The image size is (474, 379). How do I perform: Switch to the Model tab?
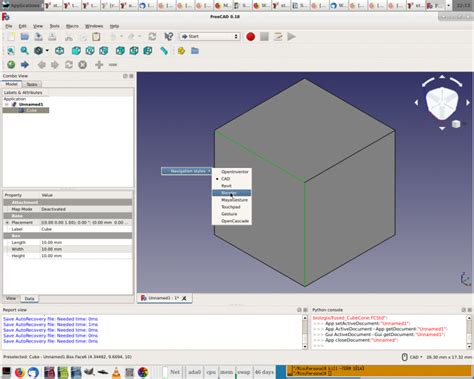click(12, 84)
